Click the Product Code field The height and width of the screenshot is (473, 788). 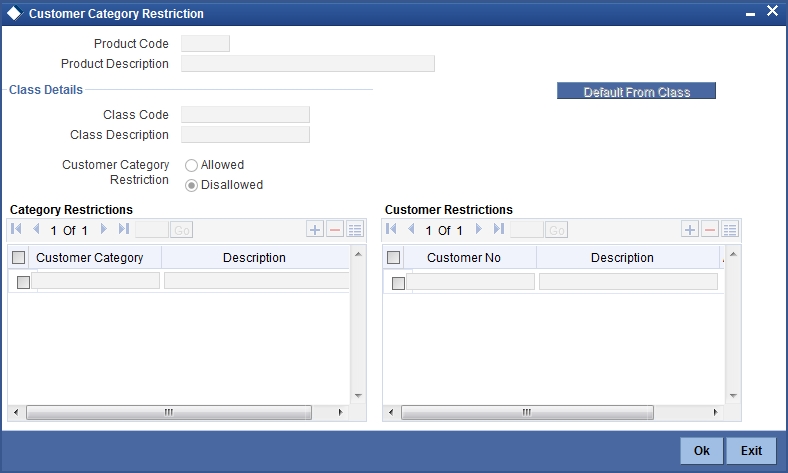click(x=205, y=44)
